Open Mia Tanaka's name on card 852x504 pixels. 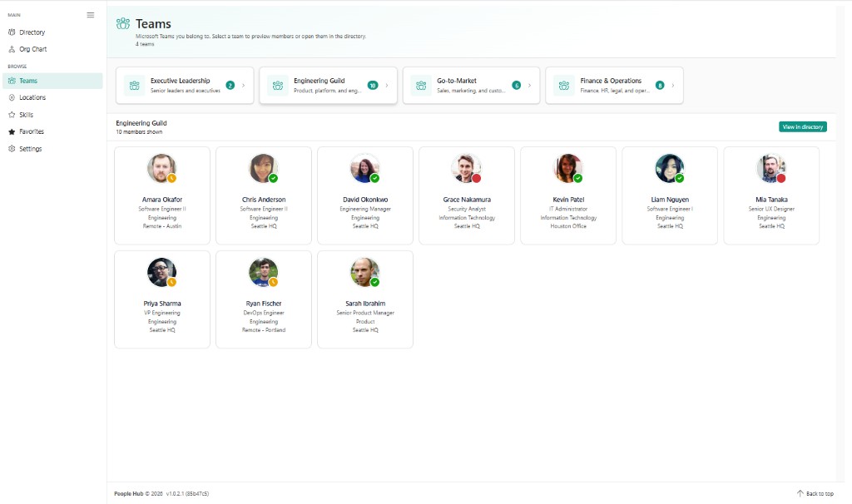click(771, 200)
